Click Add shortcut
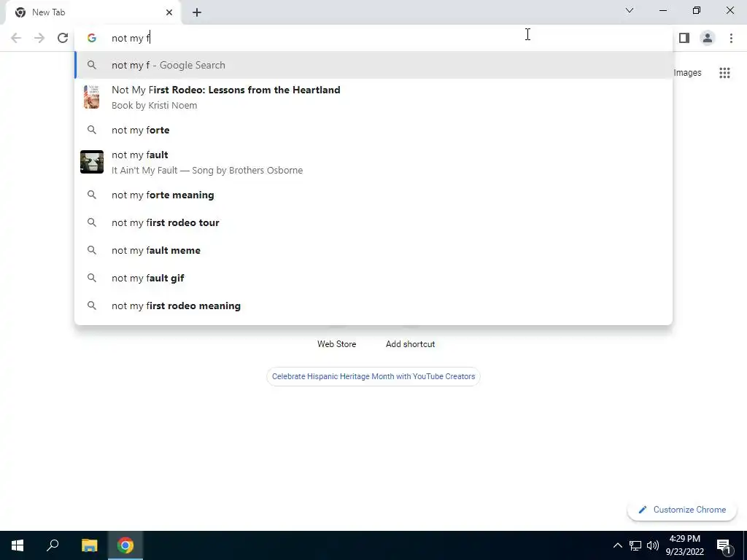Screen dimensions: 747x560 [410, 344]
